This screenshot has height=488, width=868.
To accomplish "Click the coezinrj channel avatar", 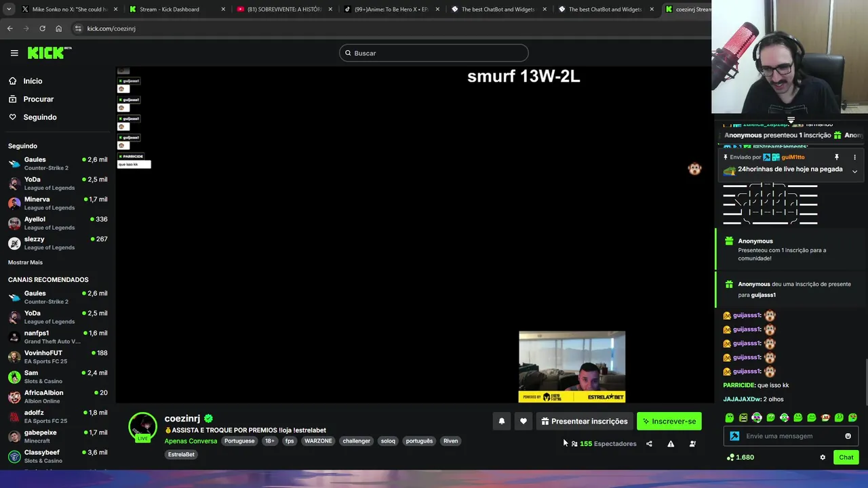I will (x=143, y=427).
